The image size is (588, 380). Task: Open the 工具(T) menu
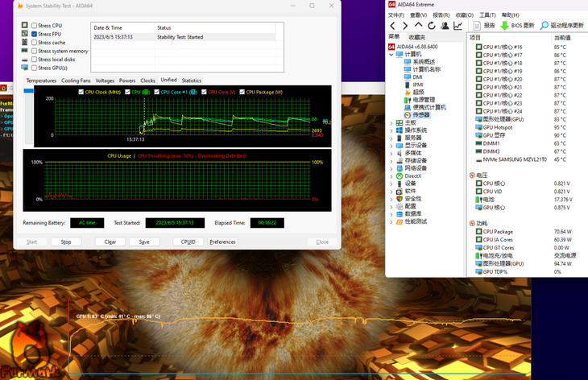pos(487,15)
